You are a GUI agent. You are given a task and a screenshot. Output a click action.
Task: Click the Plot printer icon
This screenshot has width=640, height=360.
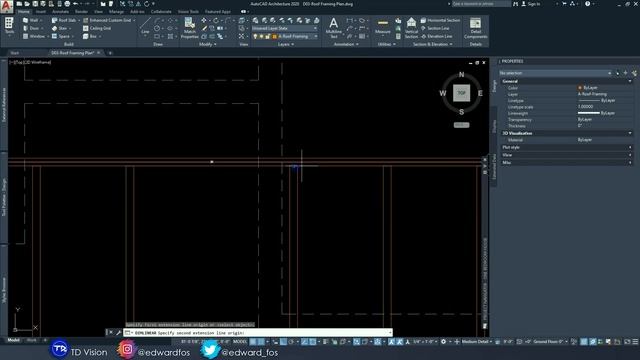coord(67,4)
